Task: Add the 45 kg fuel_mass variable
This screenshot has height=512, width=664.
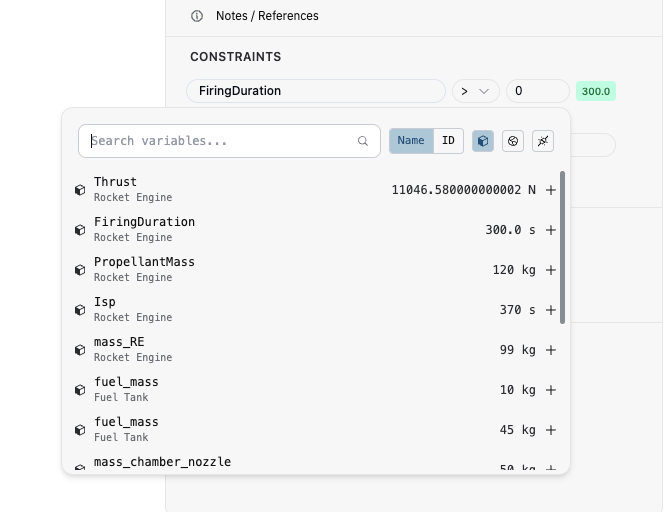Action: [x=551, y=430]
